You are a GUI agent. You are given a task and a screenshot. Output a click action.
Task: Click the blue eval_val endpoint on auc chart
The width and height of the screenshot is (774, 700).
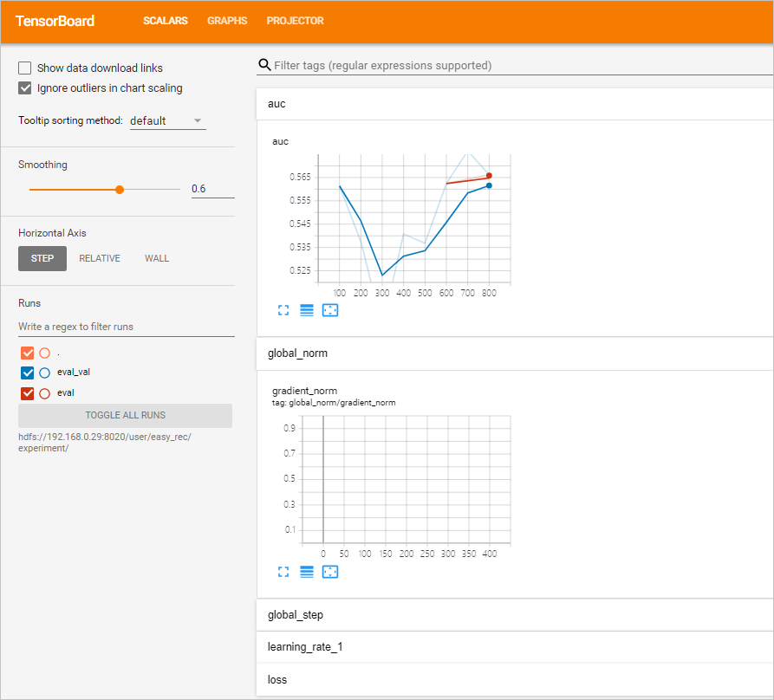click(x=489, y=185)
